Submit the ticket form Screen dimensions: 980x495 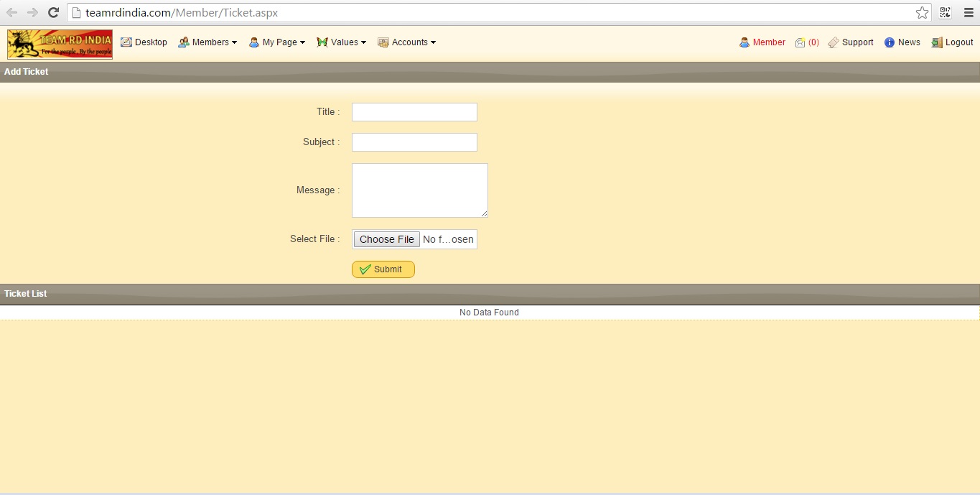point(383,269)
